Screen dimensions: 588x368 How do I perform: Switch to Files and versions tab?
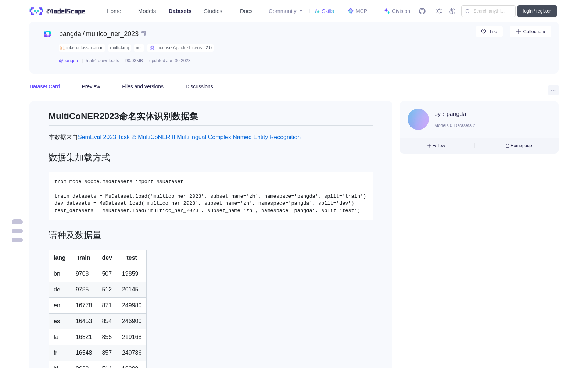point(143,86)
